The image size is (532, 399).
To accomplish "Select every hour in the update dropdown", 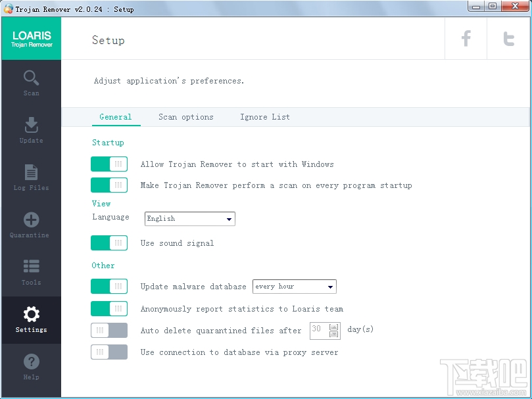I will pyautogui.click(x=294, y=286).
